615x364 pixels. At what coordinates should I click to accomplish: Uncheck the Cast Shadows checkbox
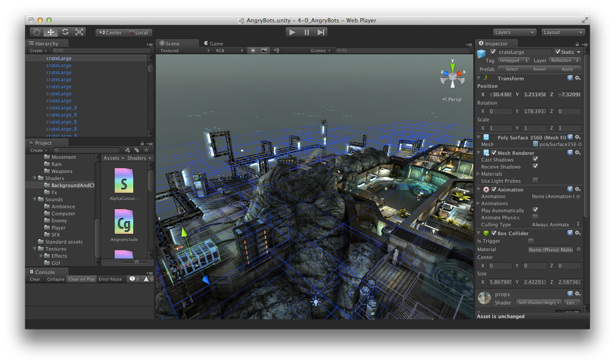pyautogui.click(x=535, y=160)
